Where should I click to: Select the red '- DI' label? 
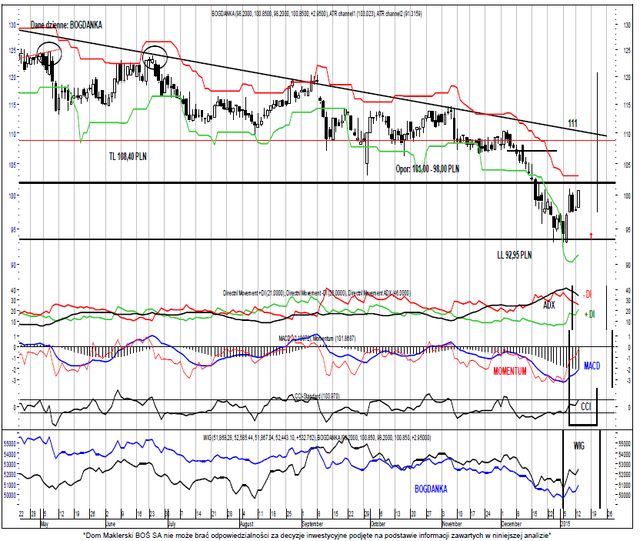587,294
